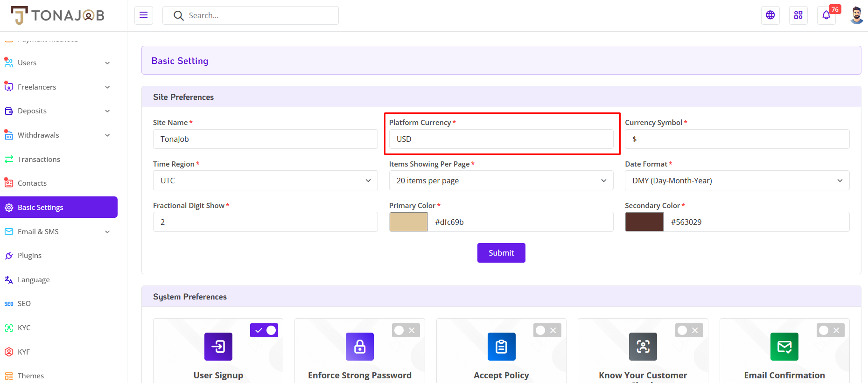The height and width of the screenshot is (383, 868).
Task: Click the TonaJob logo
Action: pos(57,15)
